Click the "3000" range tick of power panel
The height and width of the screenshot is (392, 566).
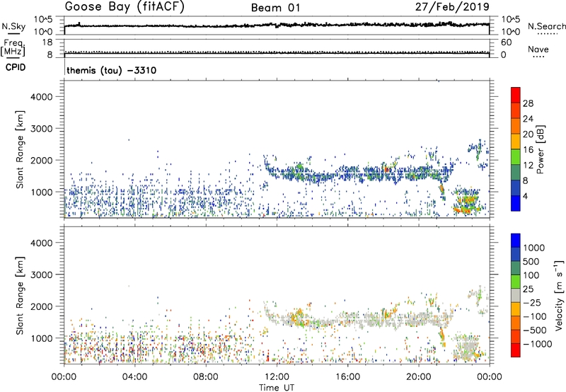pos(41,129)
